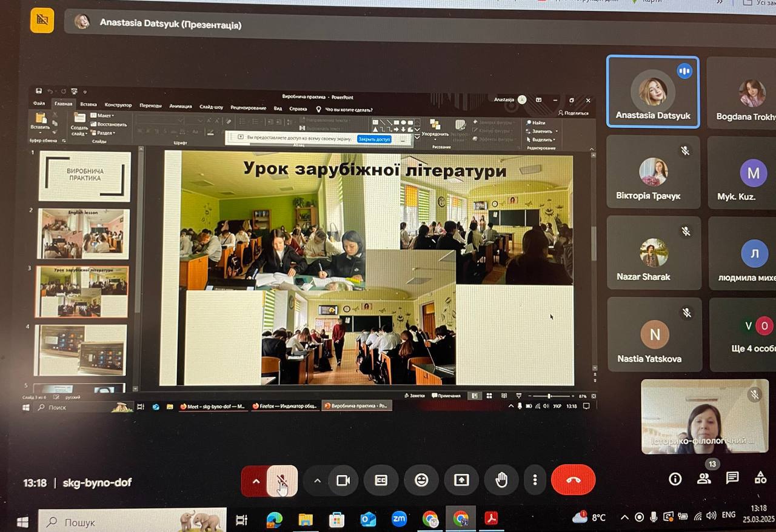Show hidden system tray icons
This screenshot has height=532, width=776.
coord(624,517)
